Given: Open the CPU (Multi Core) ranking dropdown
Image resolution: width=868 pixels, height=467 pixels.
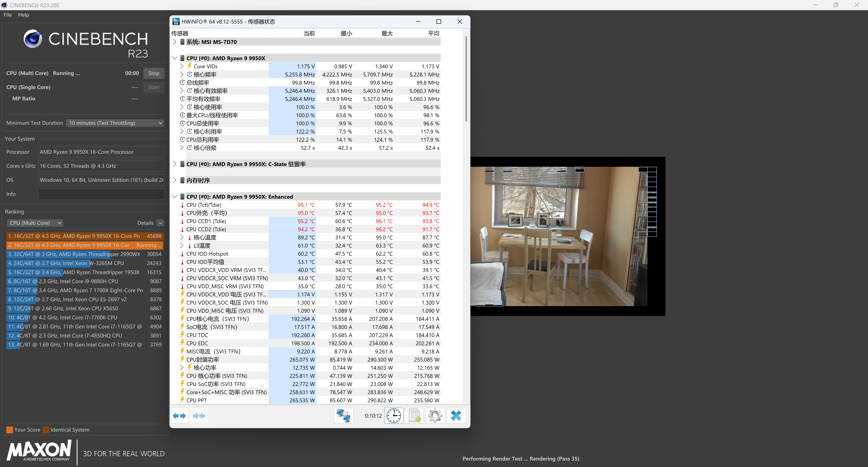Looking at the screenshot, I should pyautogui.click(x=35, y=223).
